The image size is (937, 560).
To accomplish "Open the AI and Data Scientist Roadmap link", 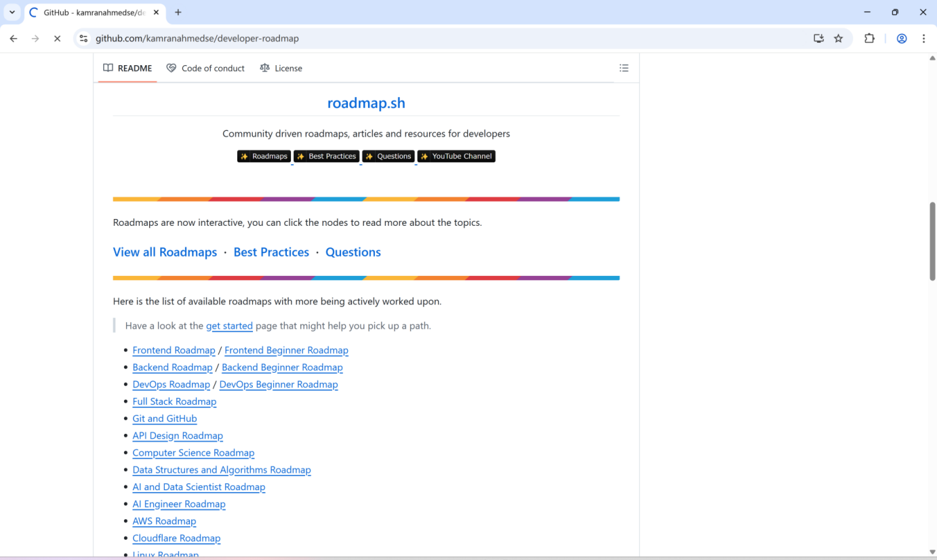I will click(199, 487).
